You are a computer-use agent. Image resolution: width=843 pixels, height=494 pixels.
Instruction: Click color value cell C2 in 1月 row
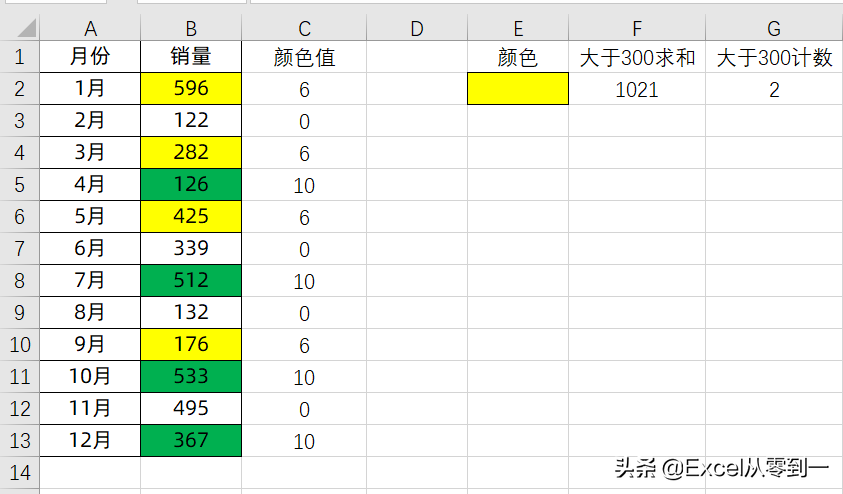point(304,89)
